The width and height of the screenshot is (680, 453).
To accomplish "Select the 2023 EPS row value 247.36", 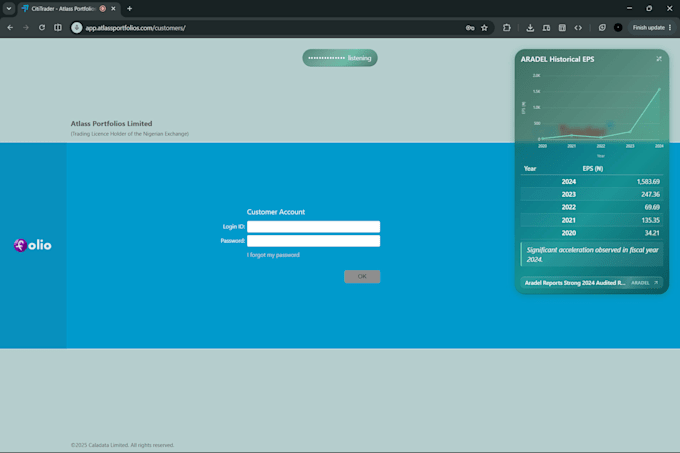I will pyautogui.click(x=650, y=194).
